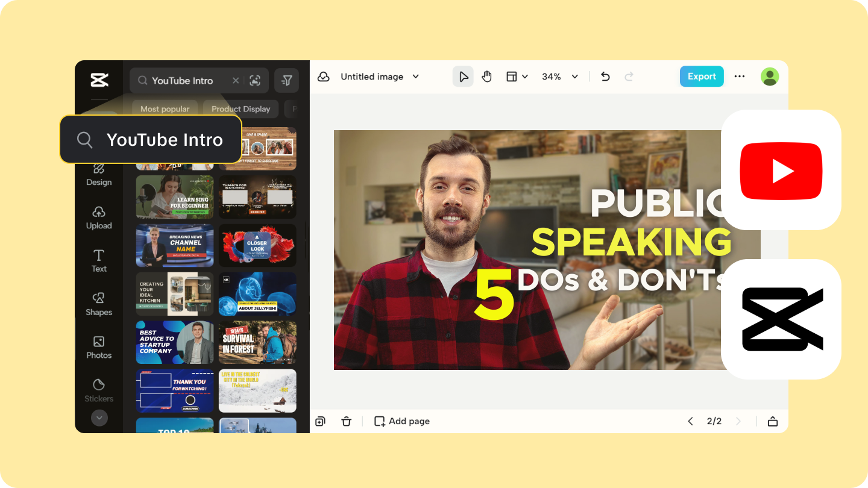Expand the layout options chevron
The height and width of the screenshot is (488, 868).
[525, 77]
